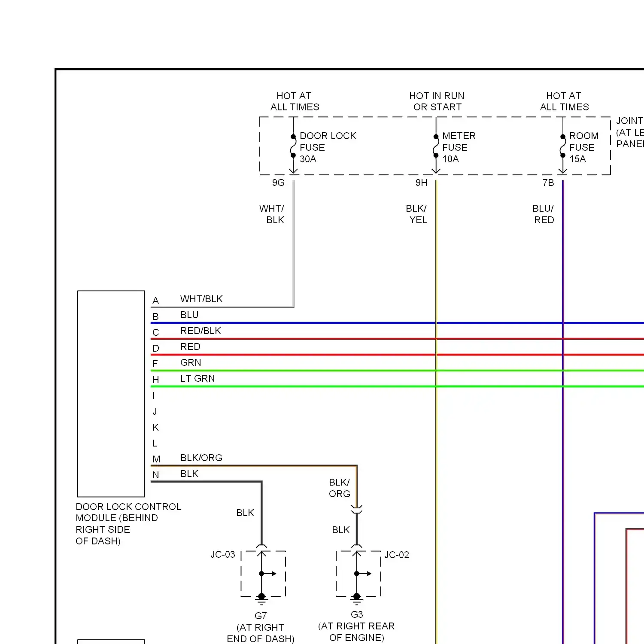Select module pin letter N
Screen dimensions: 644x644
tap(155, 475)
